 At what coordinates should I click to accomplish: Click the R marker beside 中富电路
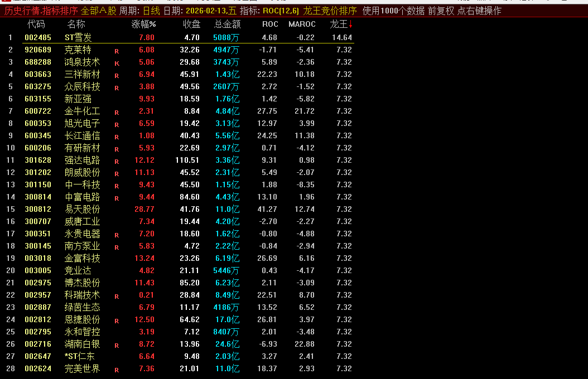(x=117, y=198)
